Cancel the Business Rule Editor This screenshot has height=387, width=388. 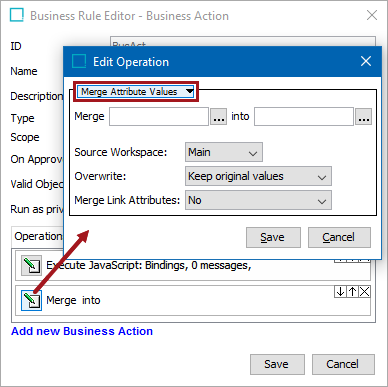click(x=343, y=364)
